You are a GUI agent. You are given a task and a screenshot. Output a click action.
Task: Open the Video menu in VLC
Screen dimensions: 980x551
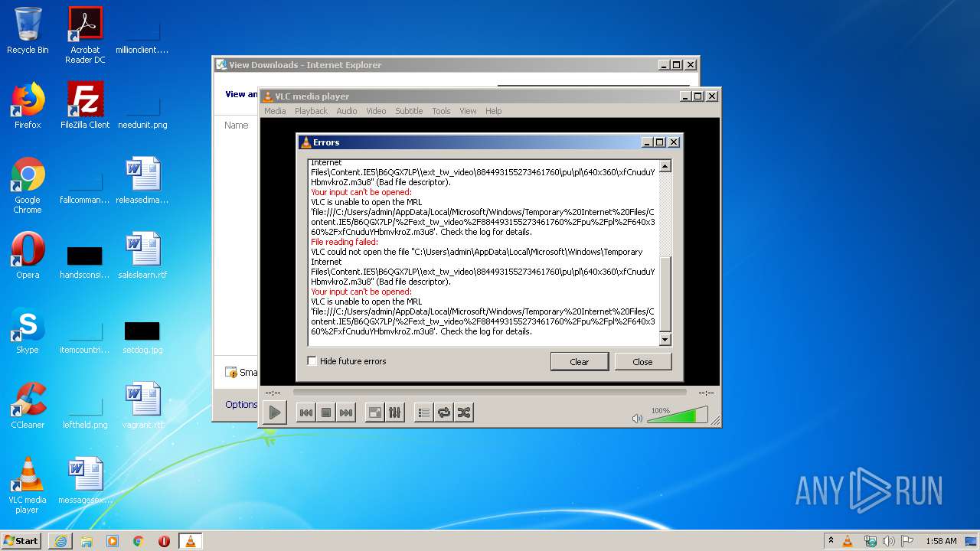[x=376, y=111]
